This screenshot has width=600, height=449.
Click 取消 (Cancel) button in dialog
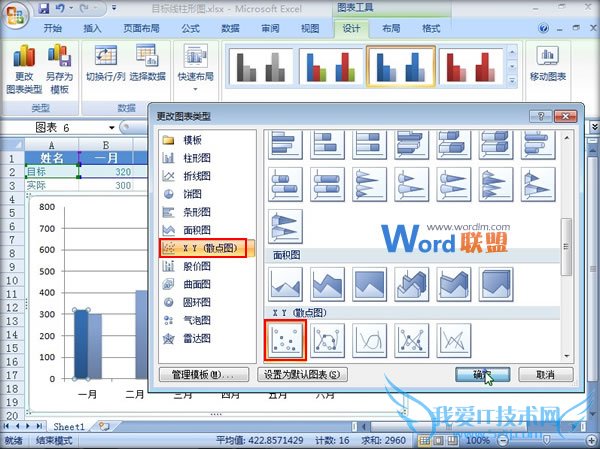click(546, 374)
